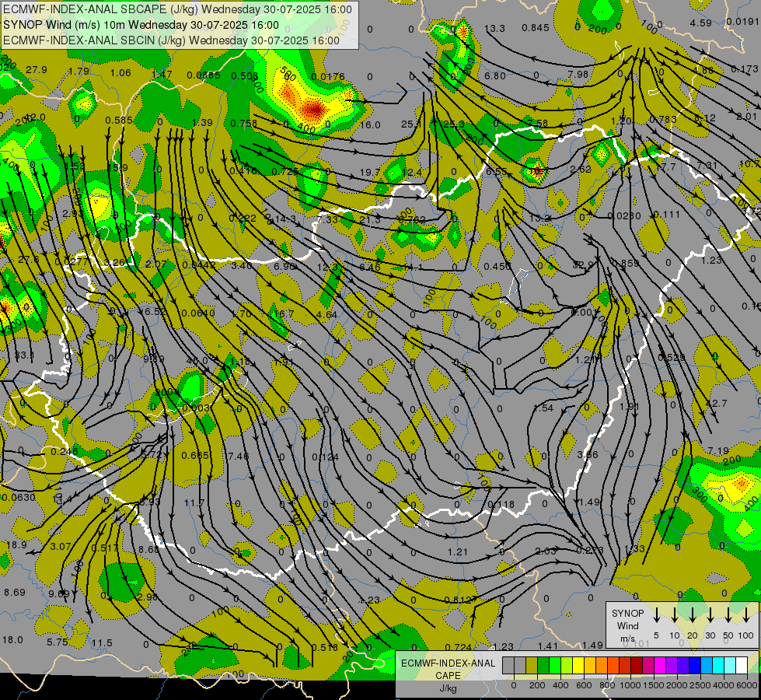Click the map value 16.7
This screenshot has width=761, height=700.
tap(284, 313)
